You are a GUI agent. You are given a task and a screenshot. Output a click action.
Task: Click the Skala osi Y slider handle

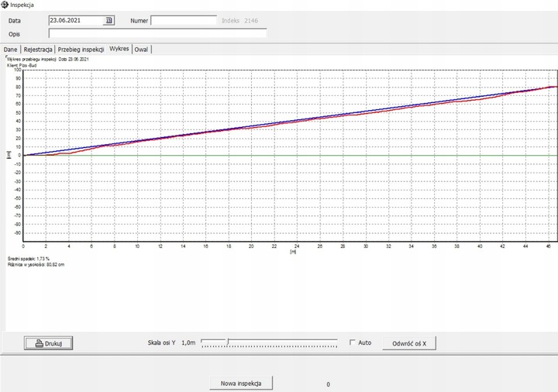[228, 342]
